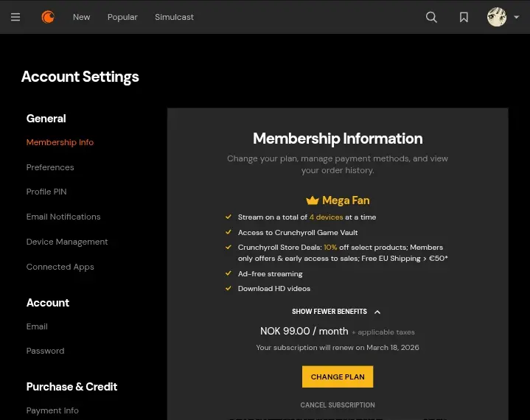Click the profile avatar picture
This screenshot has height=420, width=530.
[497, 17]
